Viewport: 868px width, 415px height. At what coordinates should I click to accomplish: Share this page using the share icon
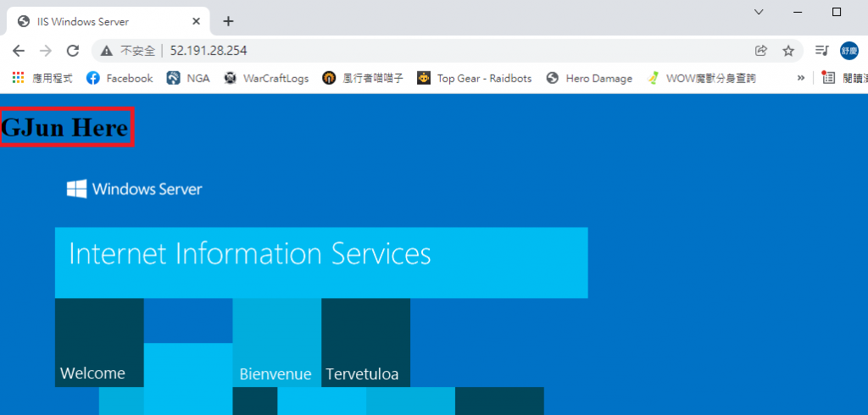coord(761,51)
